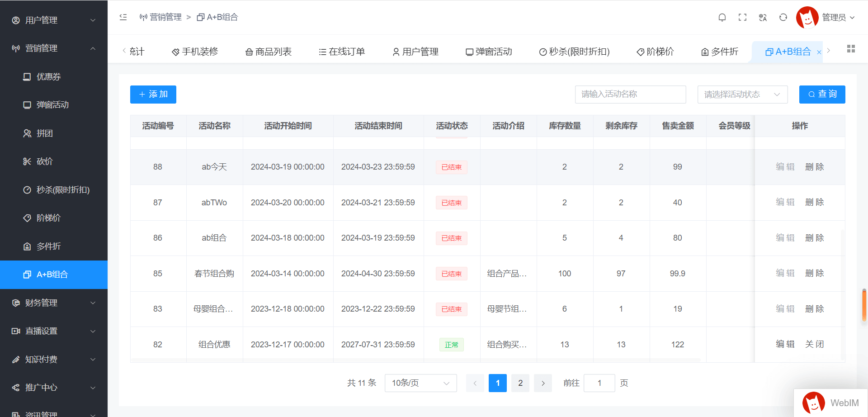Click the next page arrow
The width and height of the screenshot is (868, 417).
pos(543,383)
